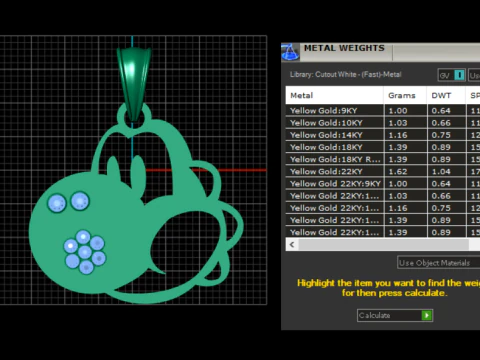This screenshot has height=360, width=480.
Task: Select the left gem of the two-gem pair
Action: point(57,203)
